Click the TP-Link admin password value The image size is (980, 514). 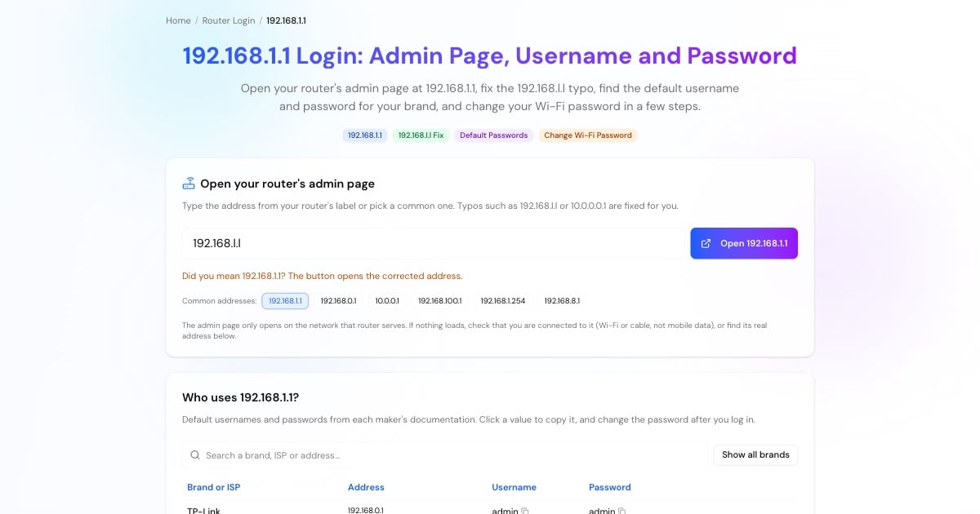[602, 511]
